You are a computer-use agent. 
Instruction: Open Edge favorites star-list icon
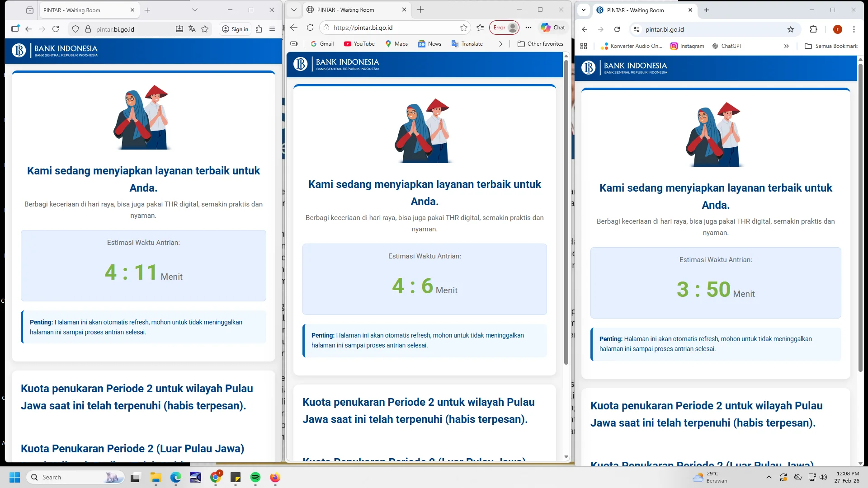[x=480, y=28]
